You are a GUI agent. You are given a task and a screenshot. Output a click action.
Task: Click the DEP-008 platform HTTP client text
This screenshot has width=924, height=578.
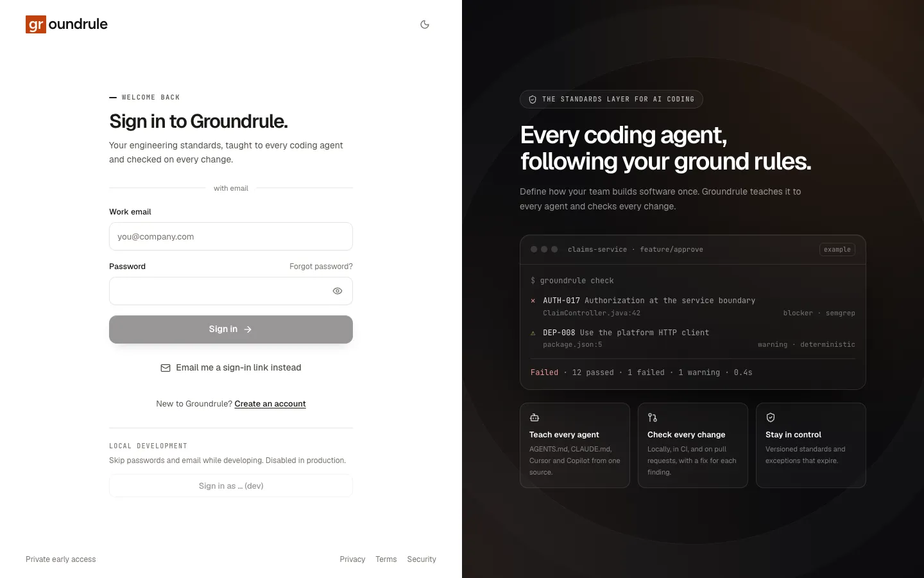(x=626, y=333)
